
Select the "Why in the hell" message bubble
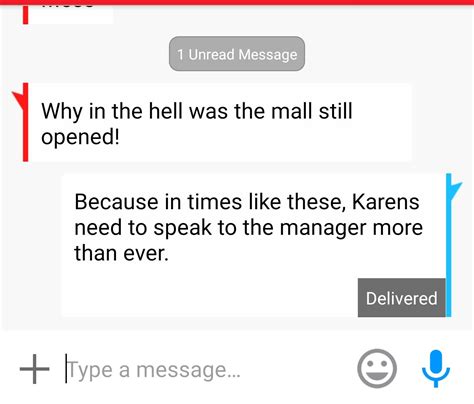(x=220, y=123)
